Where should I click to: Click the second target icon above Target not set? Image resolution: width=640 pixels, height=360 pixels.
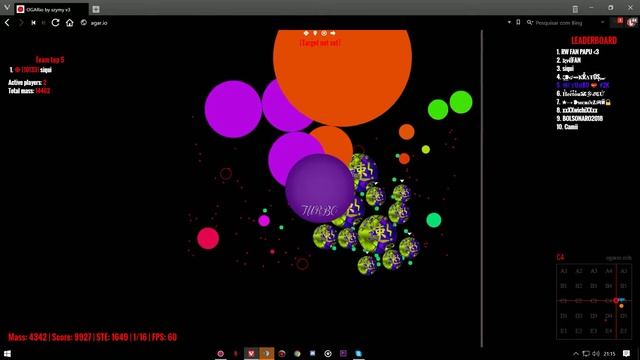[315, 33]
